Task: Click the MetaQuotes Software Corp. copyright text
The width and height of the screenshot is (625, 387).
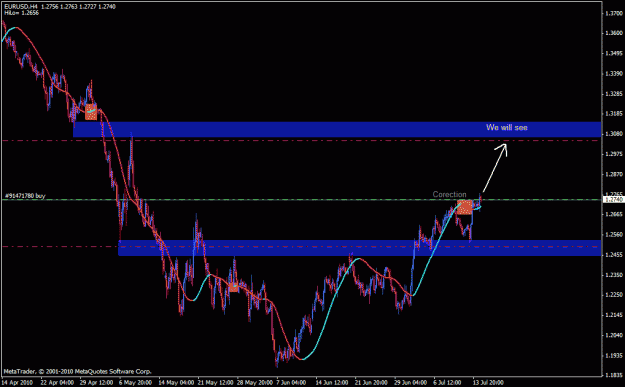Action: (x=78, y=371)
